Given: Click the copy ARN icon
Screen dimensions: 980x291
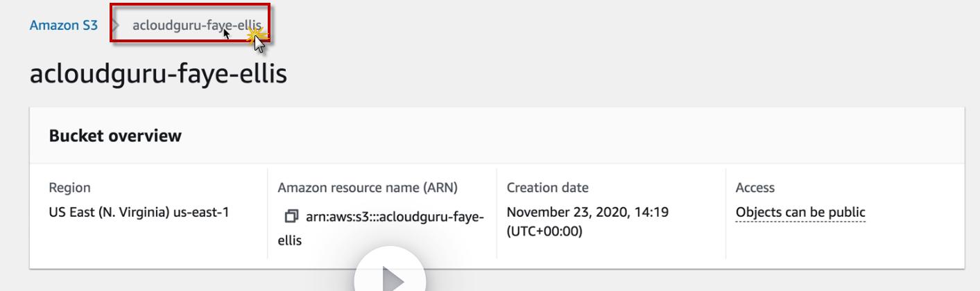Looking at the screenshot, I should click(x=291, y=217).
